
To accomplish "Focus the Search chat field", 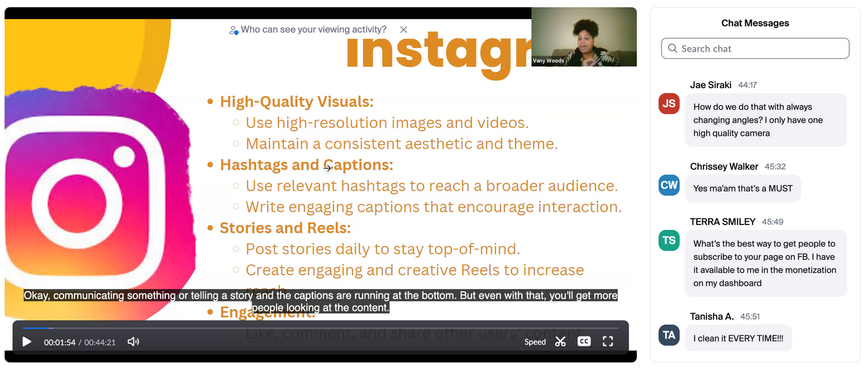I will (755, 49).
